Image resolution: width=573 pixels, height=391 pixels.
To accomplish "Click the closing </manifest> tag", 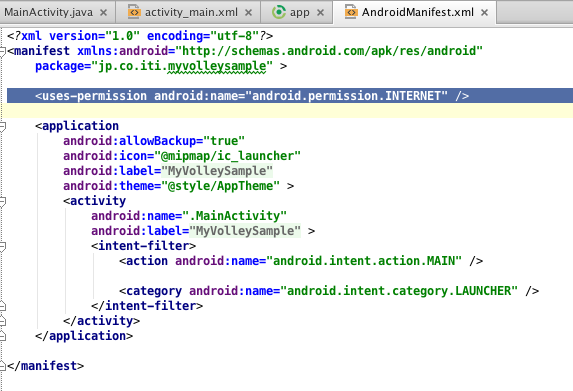I will tap(46, 366).
